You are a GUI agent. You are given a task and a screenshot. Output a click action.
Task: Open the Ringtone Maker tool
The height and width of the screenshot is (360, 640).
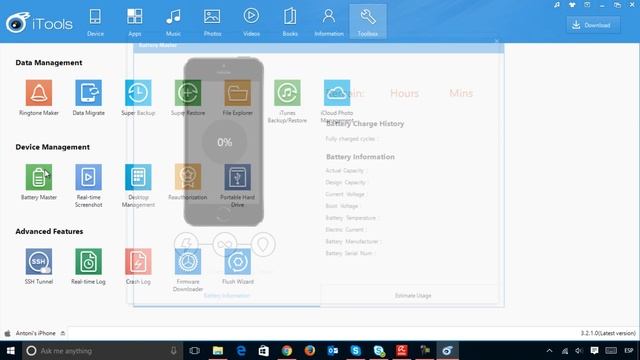pyautogui.click(x=39, y=93)
